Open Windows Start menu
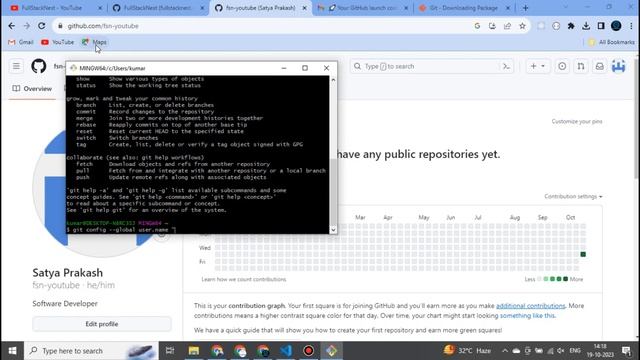The image size is (640, 360). pos(12,351)
